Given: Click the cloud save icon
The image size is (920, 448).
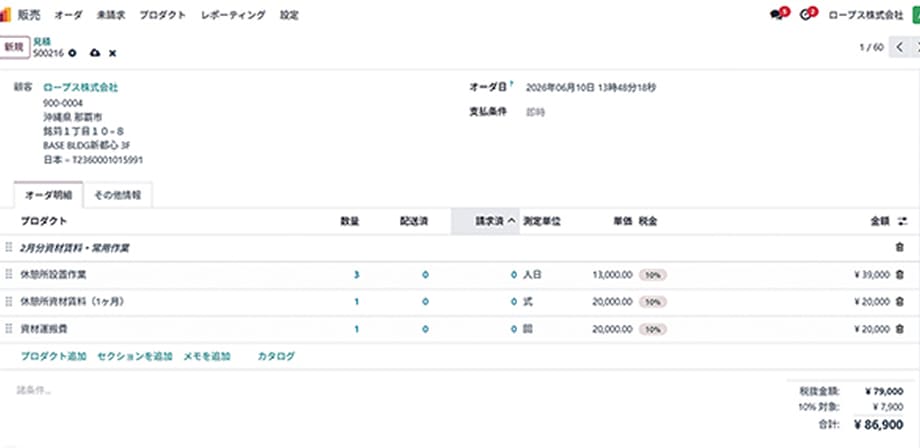Looking at the screenshot, I should click(x=94, y=53).
